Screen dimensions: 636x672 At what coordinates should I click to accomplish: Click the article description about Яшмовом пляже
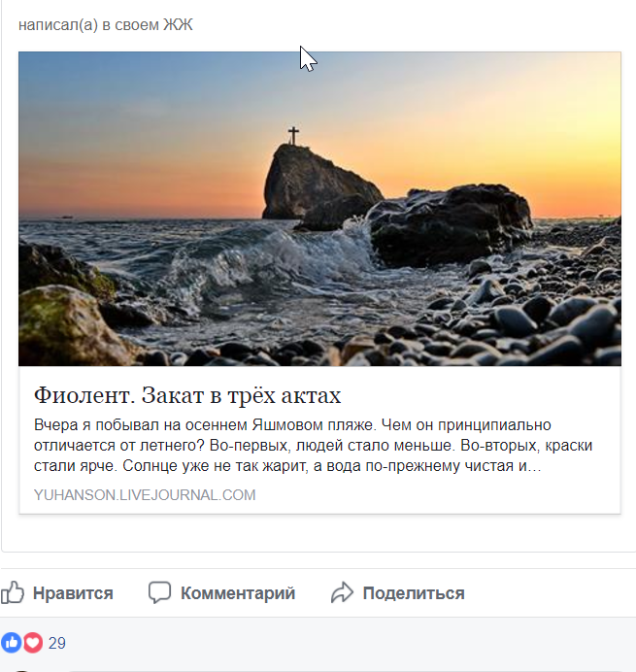click(313, 446)
